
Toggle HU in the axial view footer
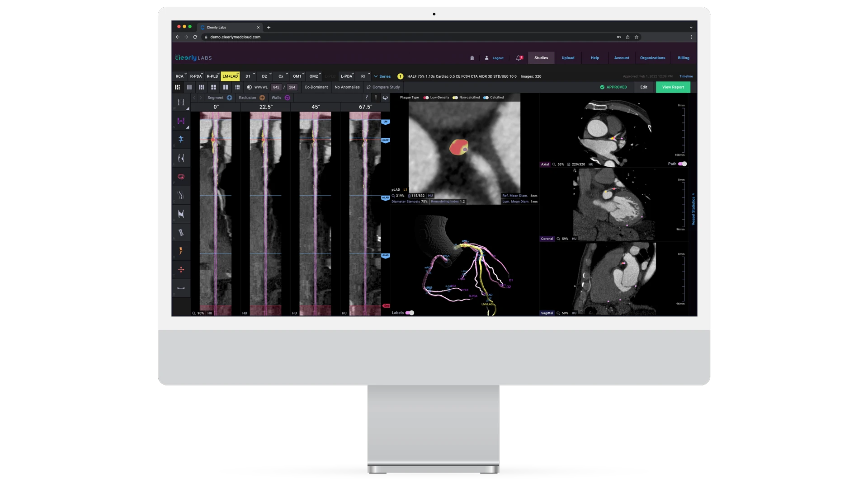(x=591, y=164)
